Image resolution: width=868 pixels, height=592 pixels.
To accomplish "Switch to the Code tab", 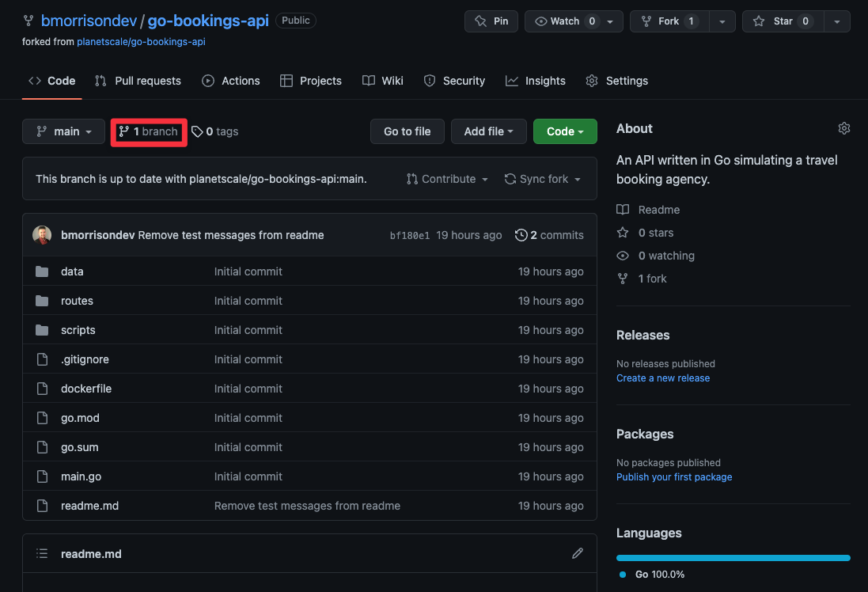I will click(x=52, y=81).
